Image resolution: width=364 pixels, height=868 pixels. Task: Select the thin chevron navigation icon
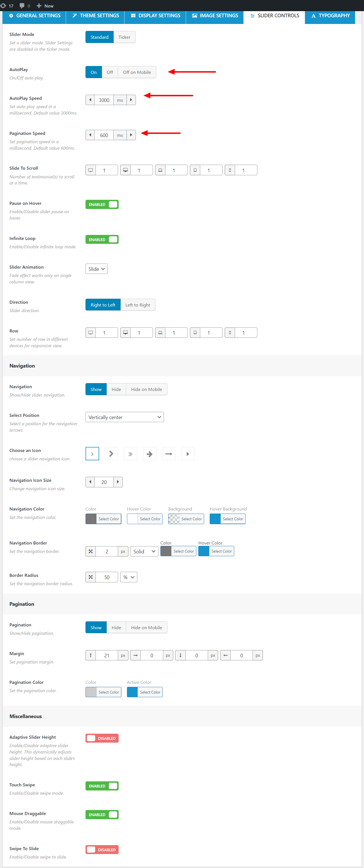coord(92,454)
